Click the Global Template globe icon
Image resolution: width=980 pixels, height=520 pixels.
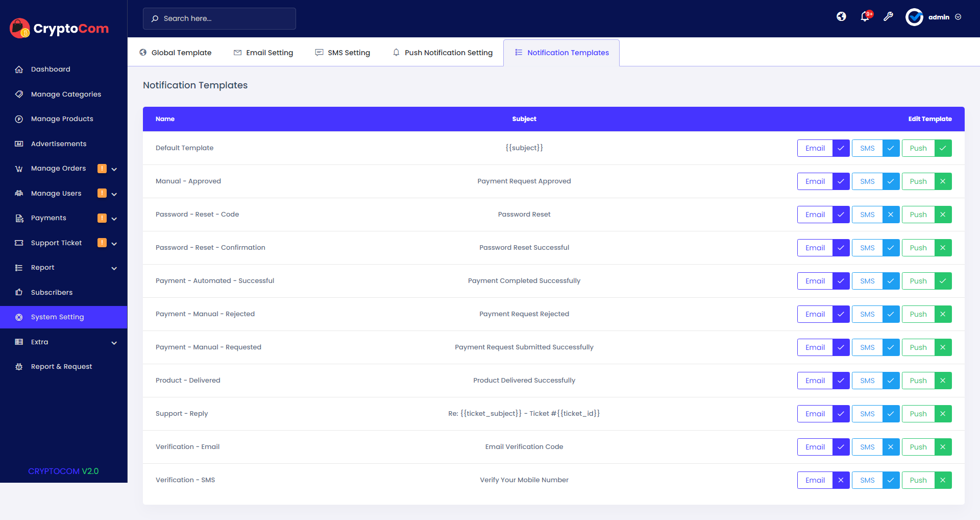click(143, 52)
